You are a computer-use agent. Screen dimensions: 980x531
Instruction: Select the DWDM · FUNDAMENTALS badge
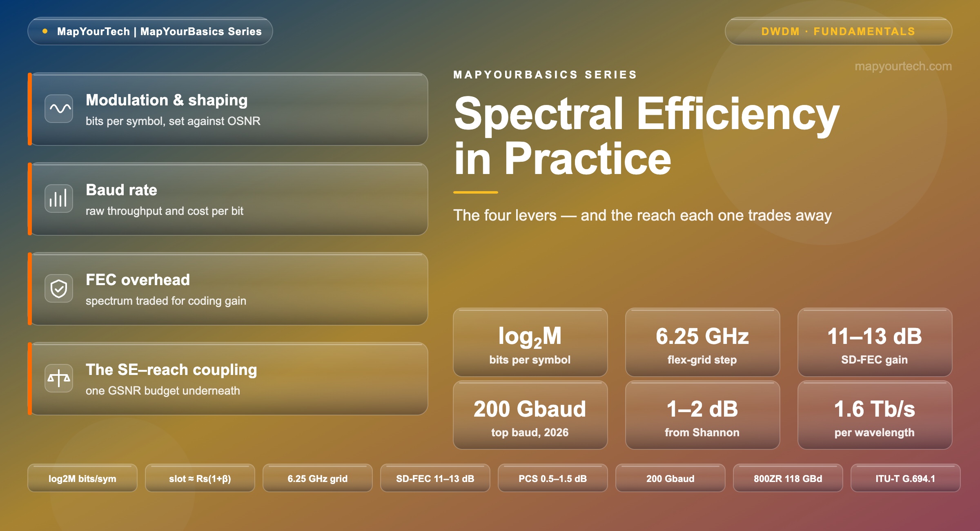[x=838, y=31]
